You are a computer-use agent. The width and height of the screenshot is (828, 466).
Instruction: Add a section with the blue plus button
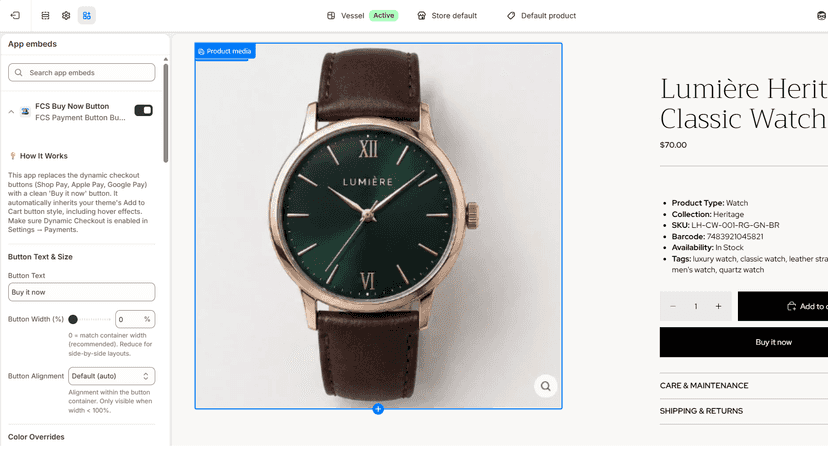[x=378, y=409]
